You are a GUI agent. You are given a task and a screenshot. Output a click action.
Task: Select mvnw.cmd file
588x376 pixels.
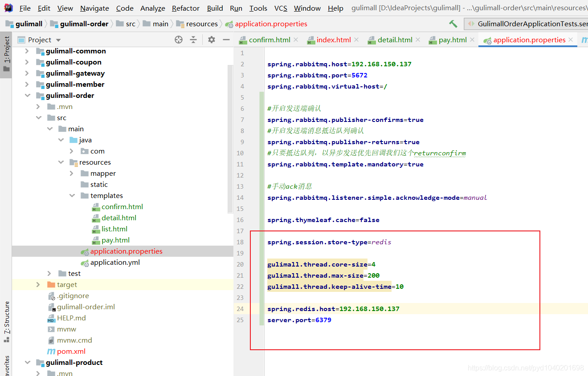coord(69,340)
